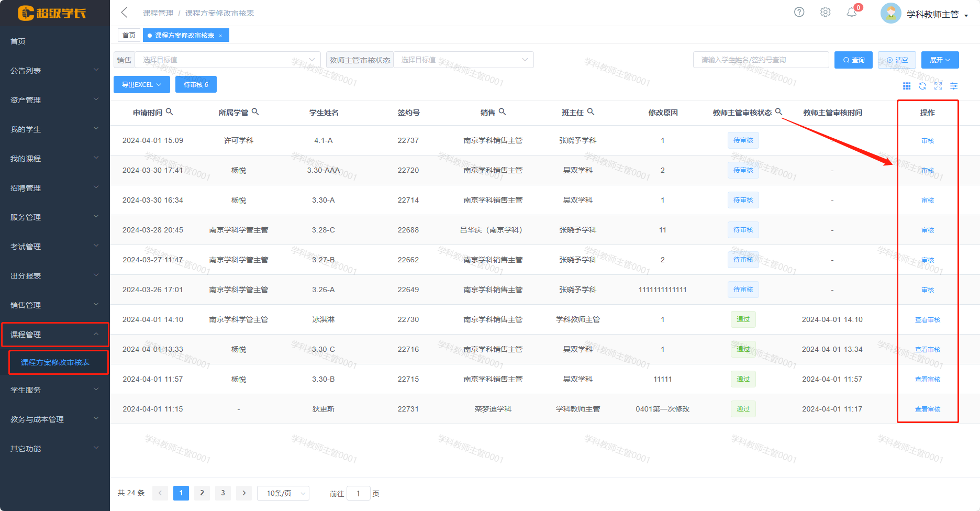Click the search icon in 班主任 column

[592, 111]
